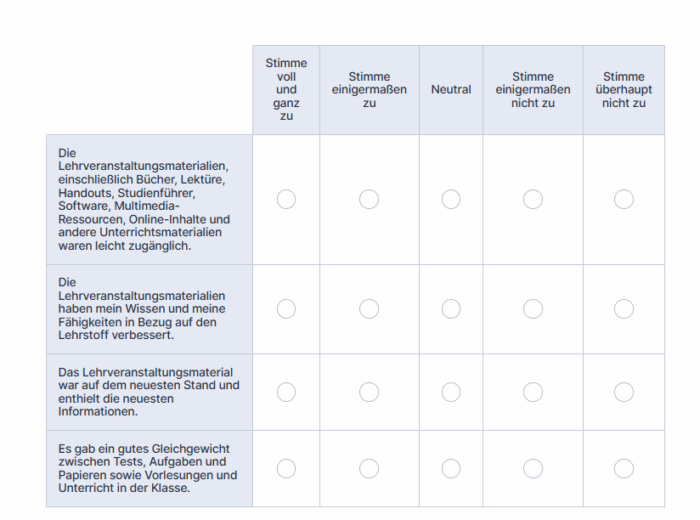Pick 'Stimme einigermaßen nicht zu' for gutes Gleichgewicht
This screenshot has height=520, width=700.
coord(533,468)
